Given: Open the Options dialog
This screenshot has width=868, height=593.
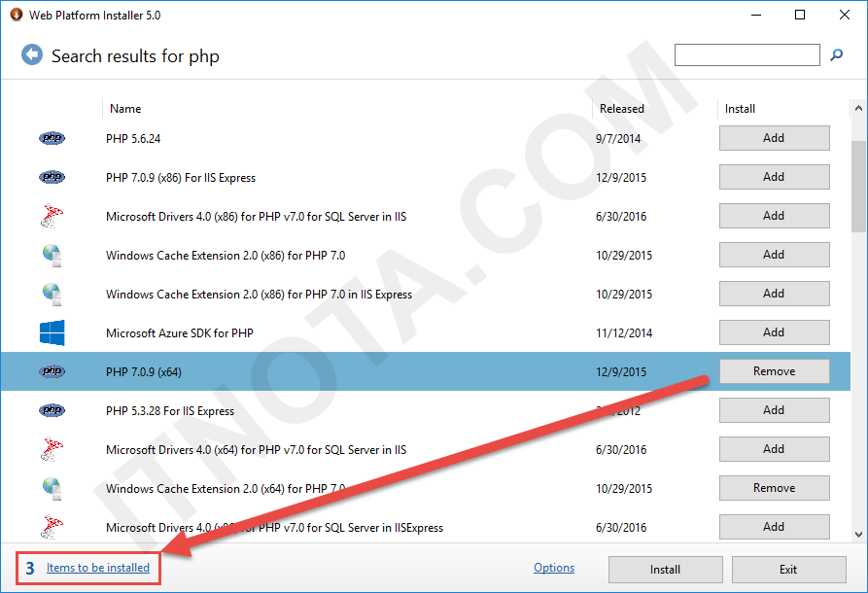Looking at the screenshot, I should 553,568.
